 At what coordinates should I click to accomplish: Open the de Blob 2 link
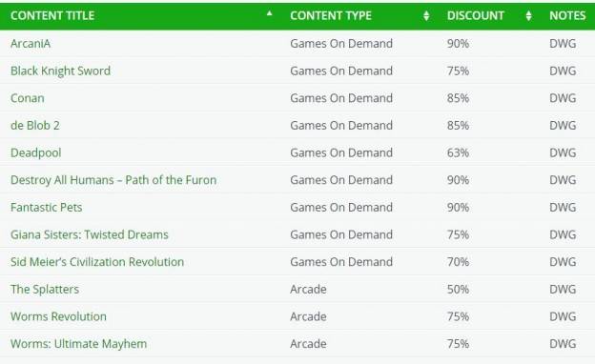coord(35,126)
